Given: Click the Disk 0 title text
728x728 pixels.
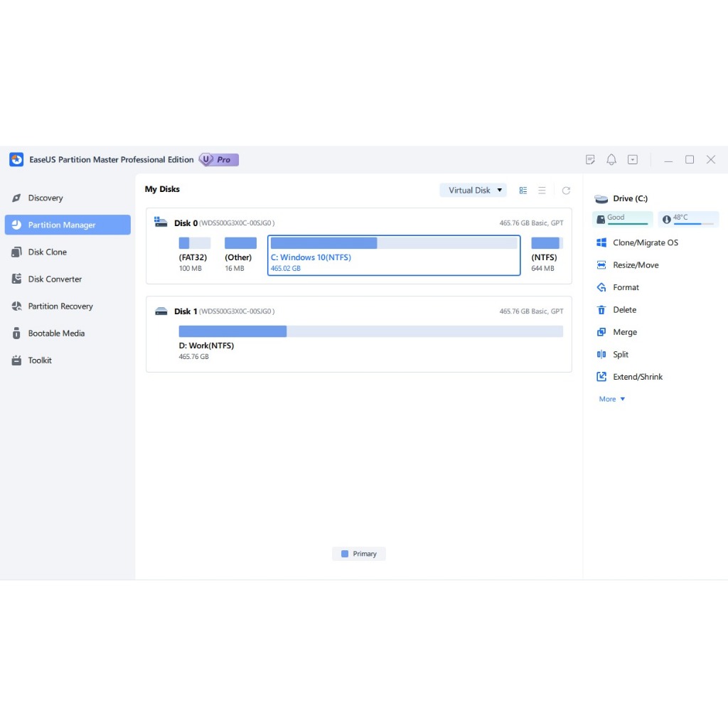Looking at the screenshot, I should pos(186,223).
